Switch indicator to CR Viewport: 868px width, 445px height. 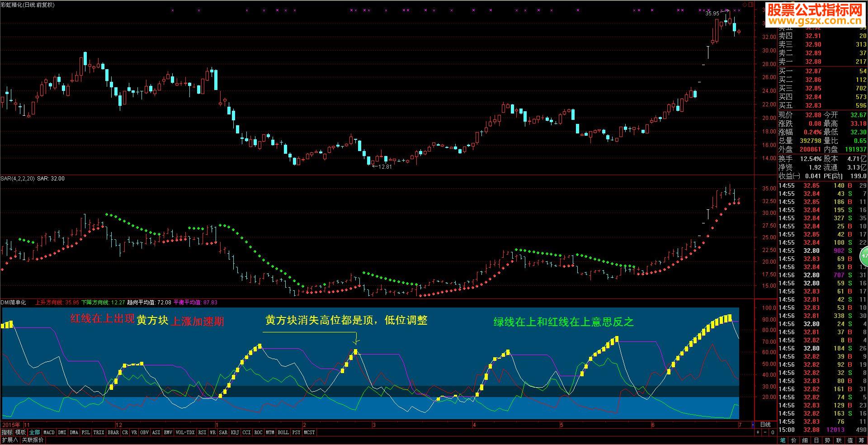tap(125, 432)
